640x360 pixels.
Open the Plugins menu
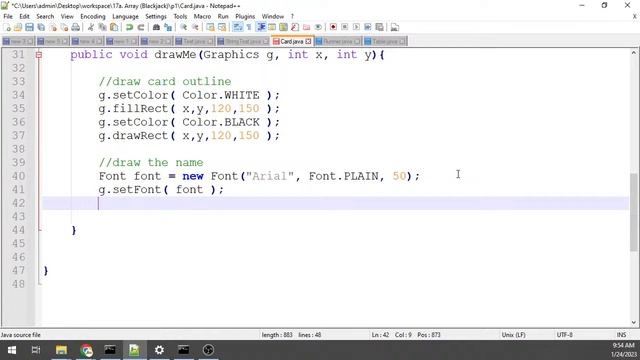click(245, 16)
